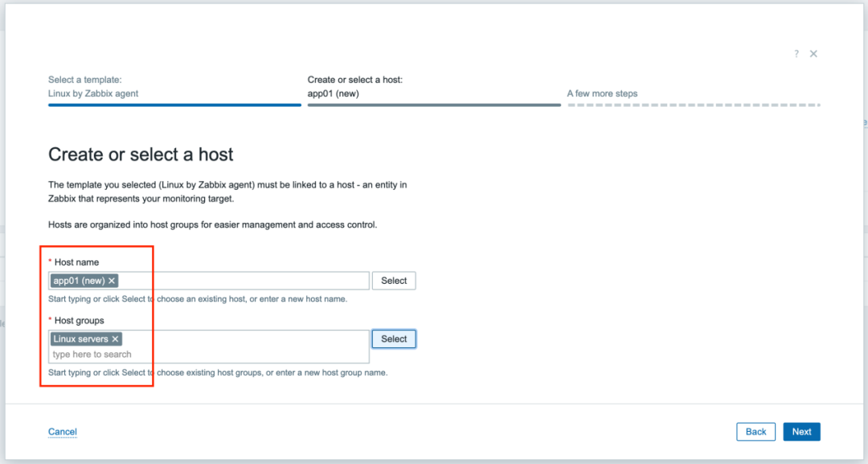
Task: Click Select next to Host name
Action: pyautogui.click(x=394, y=281)
